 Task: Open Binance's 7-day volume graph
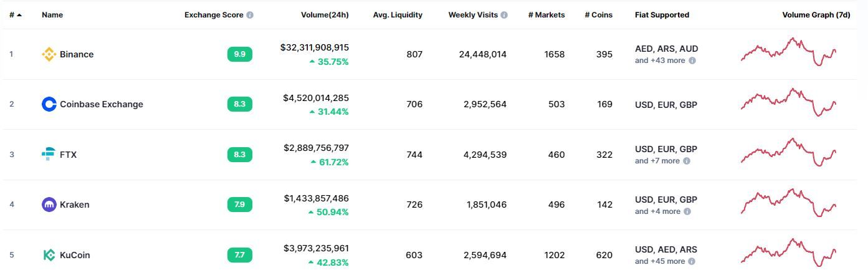(789, 52)
